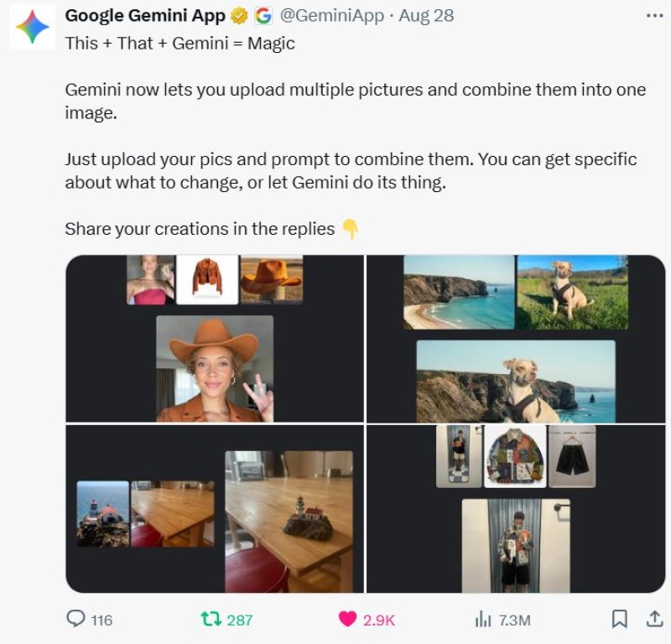The width and height of the screenshot is (671, 644).
Task: Click the Google G affiliation badge
Action: (263, 16)
